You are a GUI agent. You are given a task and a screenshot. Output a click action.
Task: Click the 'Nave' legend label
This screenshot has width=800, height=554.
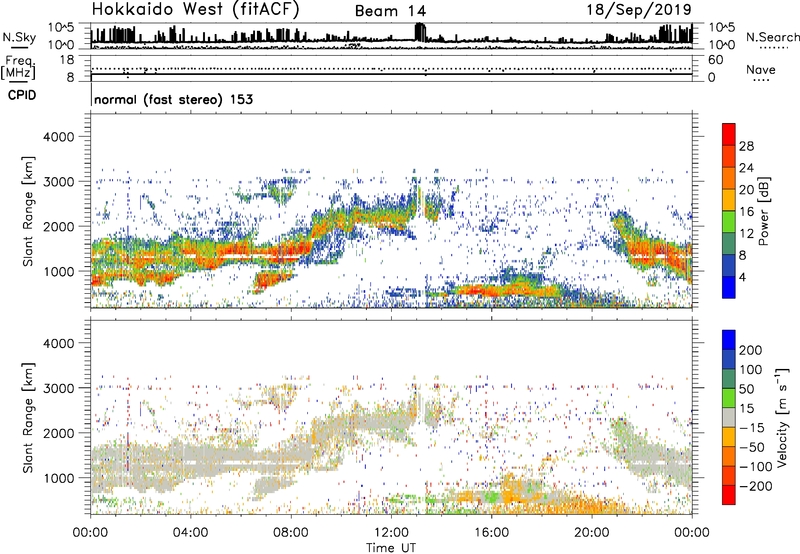pyautogui.click(x=761, y=70)
